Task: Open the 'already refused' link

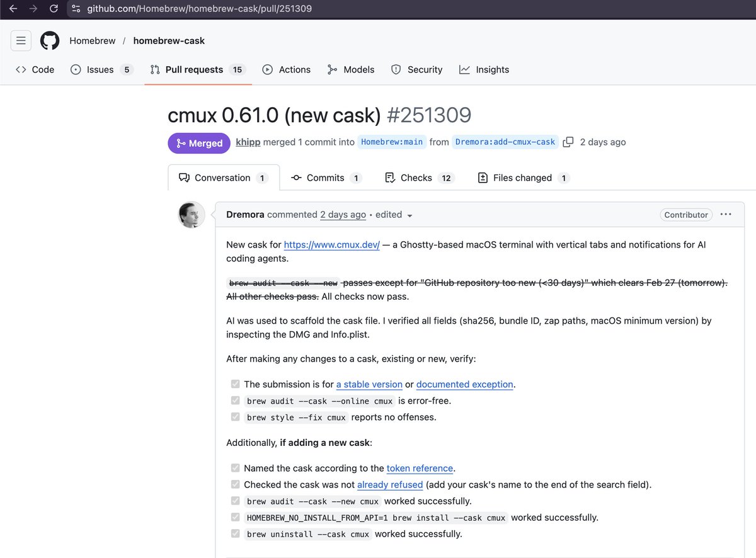Action: pos(390,485)
